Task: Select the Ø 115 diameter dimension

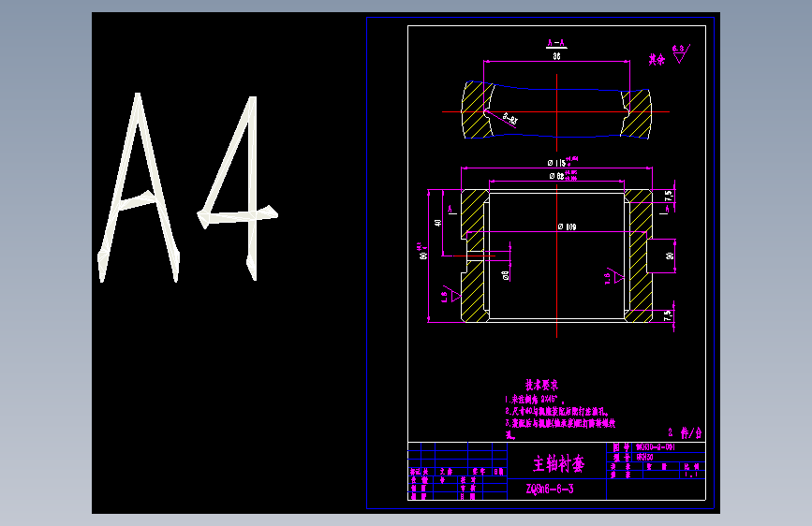Action: click(556, 163)
